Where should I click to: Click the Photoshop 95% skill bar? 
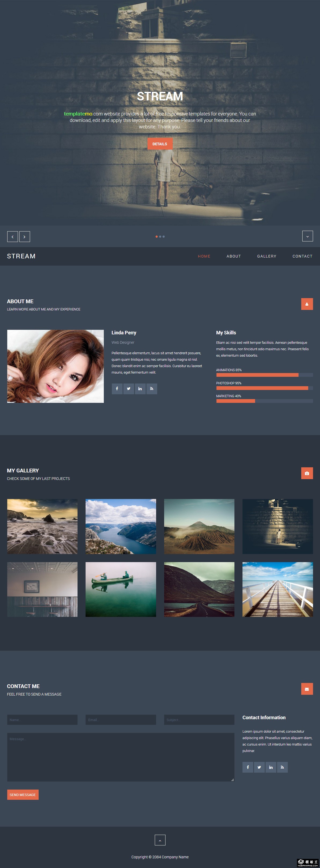[x=264, y=388]
